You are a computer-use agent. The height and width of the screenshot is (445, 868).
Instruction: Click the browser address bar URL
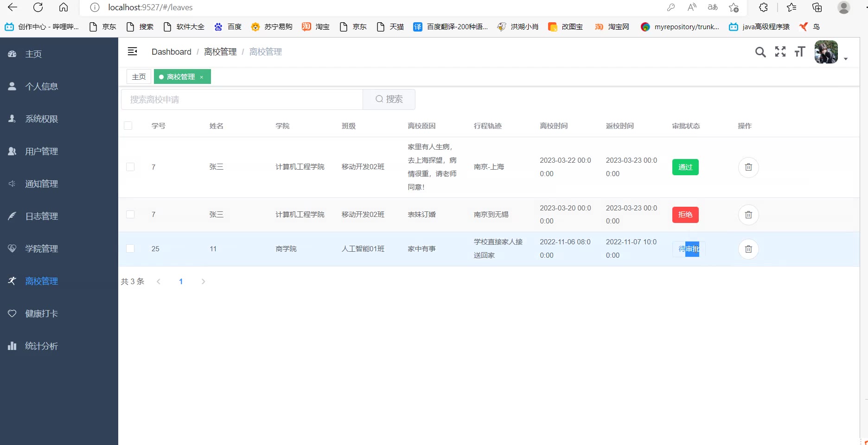[150, 7]
